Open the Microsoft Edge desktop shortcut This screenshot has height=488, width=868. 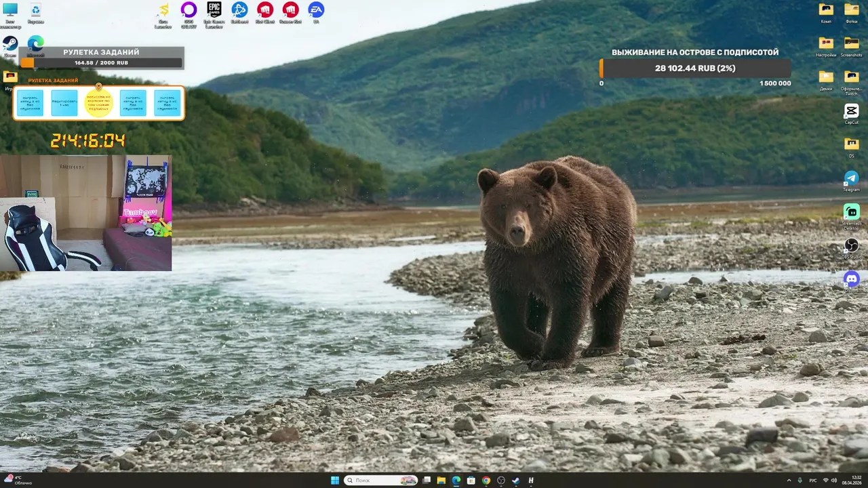pos(35,46)
